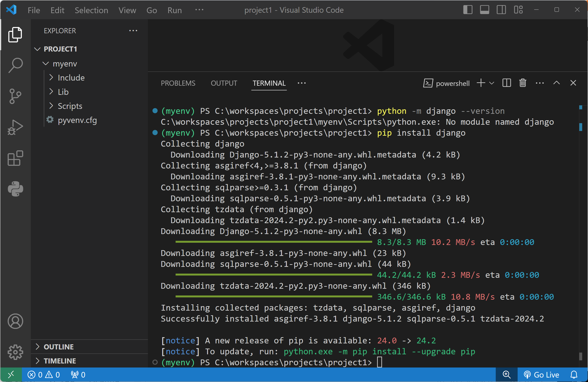Click the terminal vertical scrollbar
The image size is (588, 382).
(581, 356)
